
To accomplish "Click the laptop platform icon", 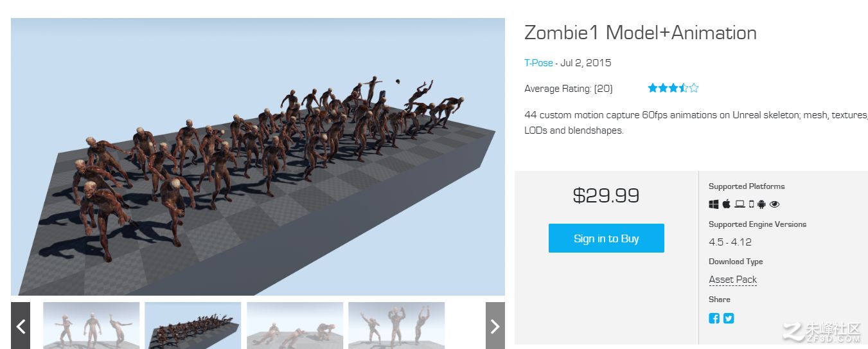I will pos(740,204).
